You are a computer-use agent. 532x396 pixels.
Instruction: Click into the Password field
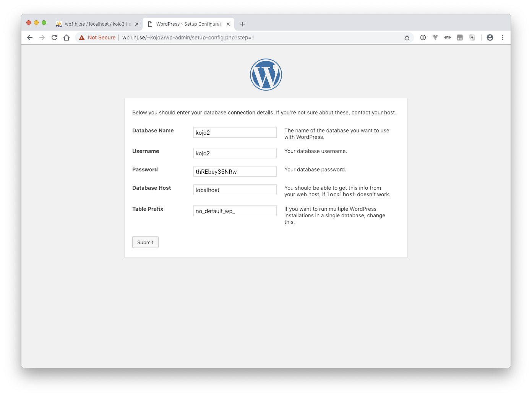(235, 171)
